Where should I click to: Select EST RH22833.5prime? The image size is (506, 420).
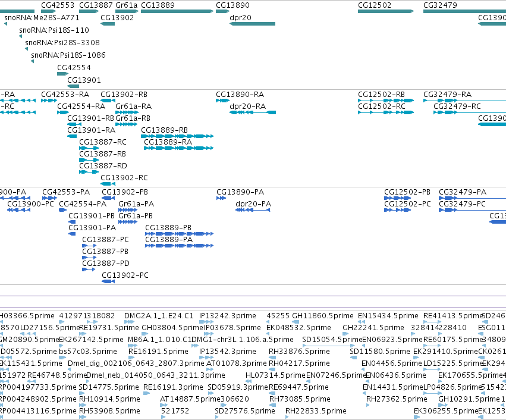point(316,411)
